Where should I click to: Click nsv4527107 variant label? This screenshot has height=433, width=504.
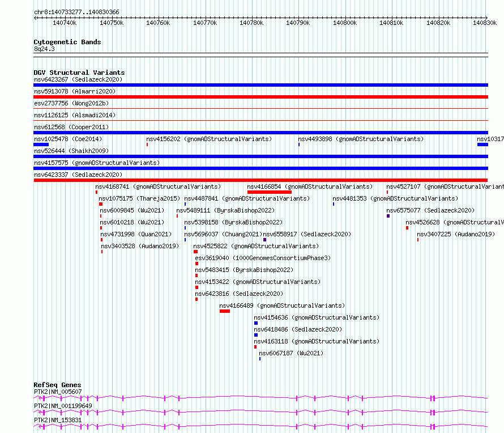tap(445, 186)
